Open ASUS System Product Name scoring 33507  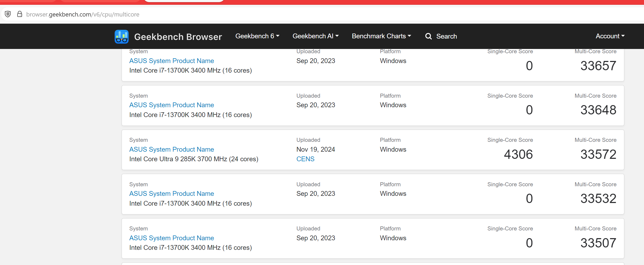click(172, 238)
